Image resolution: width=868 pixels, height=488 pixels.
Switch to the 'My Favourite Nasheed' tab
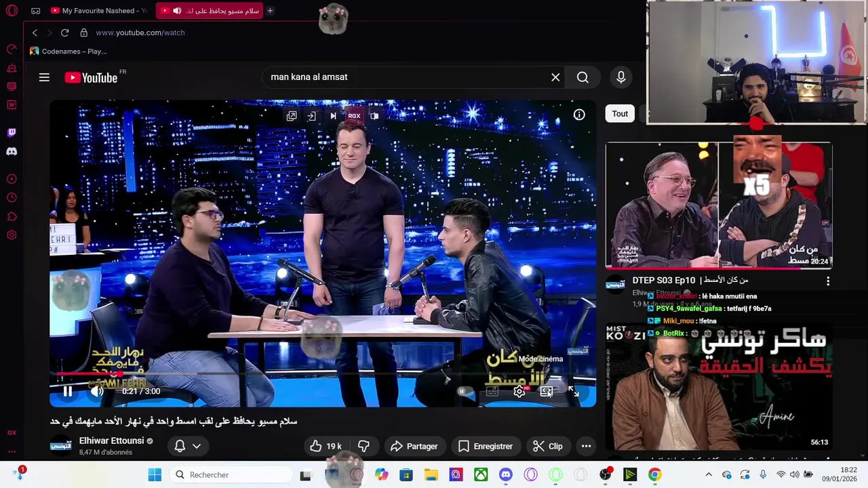coord(99,11)
